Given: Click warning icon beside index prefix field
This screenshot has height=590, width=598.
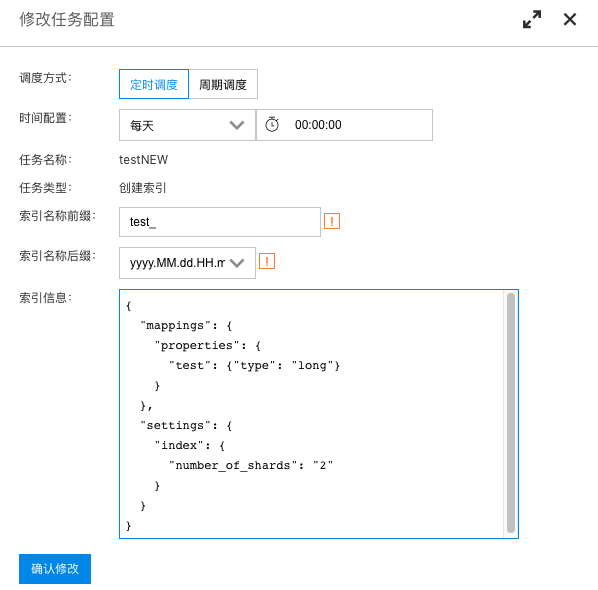Looking at the screenshot, I should point(332,221).
